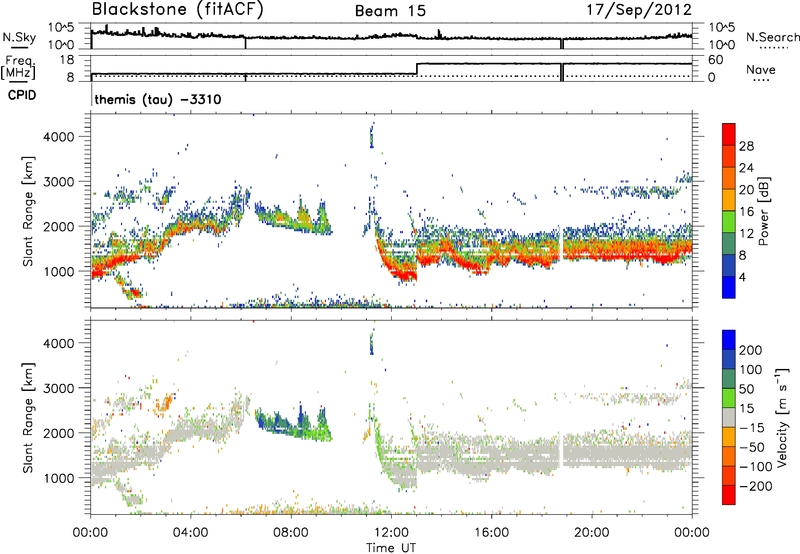This screenshot has height=554, width=800.
Task: Click the 'Time UT' axis title
Action: point(391,548)
